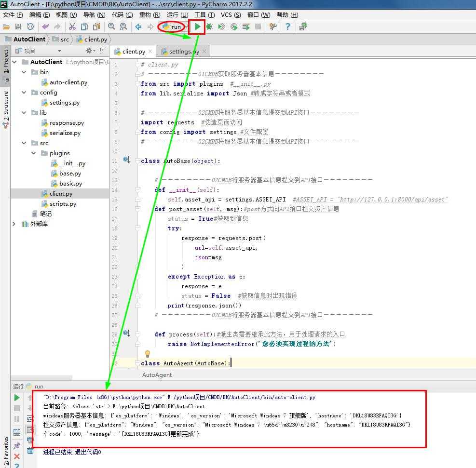
Task: Click the pin tab icon in Run panel
Action: (x=17, y=445)
